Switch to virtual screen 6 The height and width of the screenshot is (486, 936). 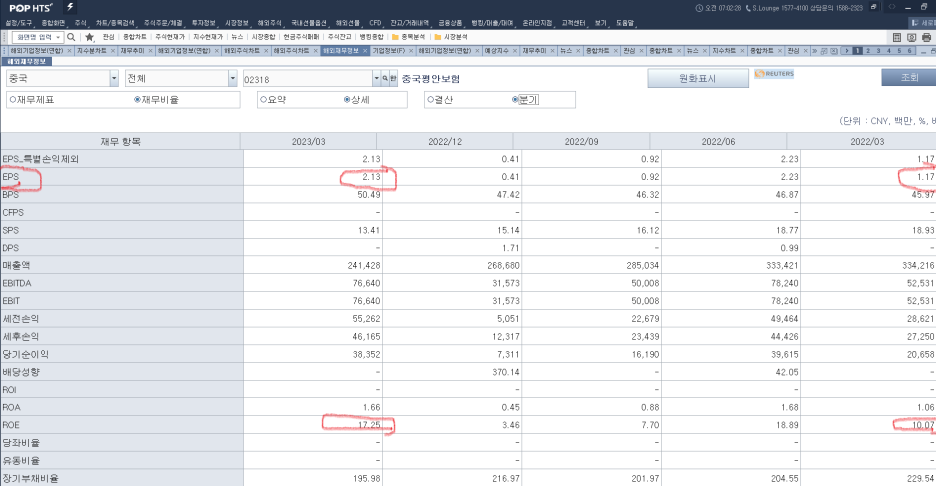909,51
